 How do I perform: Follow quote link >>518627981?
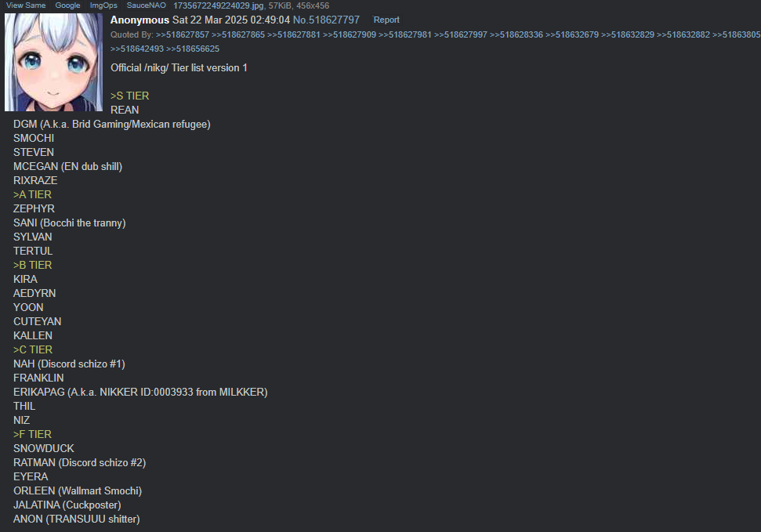point(404,35)
